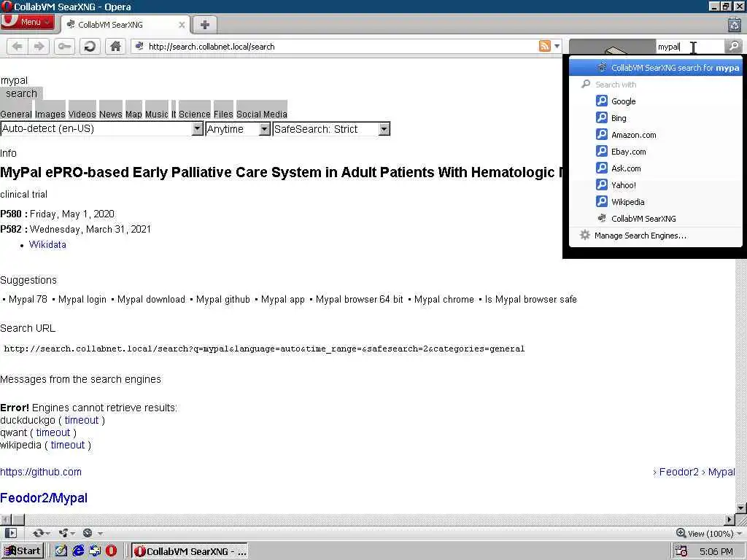Open the View (100%) zoom control
Image resolution: width=747 pixels, height=560 pixels.
point(709,533)
